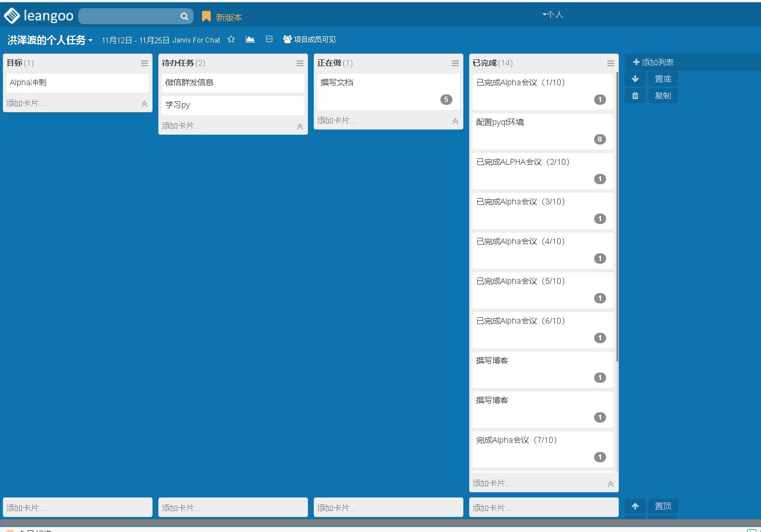Click the down arrow 置底 icon
The height and width of the screenshot is (532, 761).
click(x=635, y=79)
